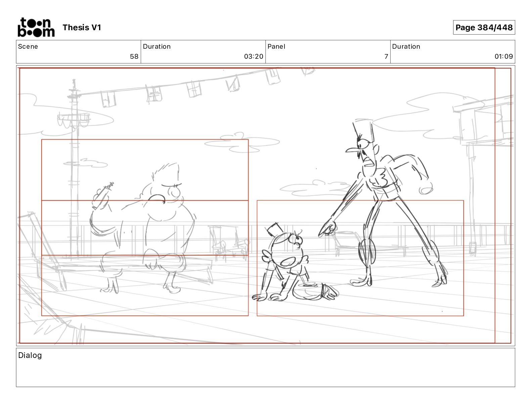Click the 'Panel' label in the header
Image resolution: width=532 pixels, height=411 pixels.
click(x=276, y=47)
